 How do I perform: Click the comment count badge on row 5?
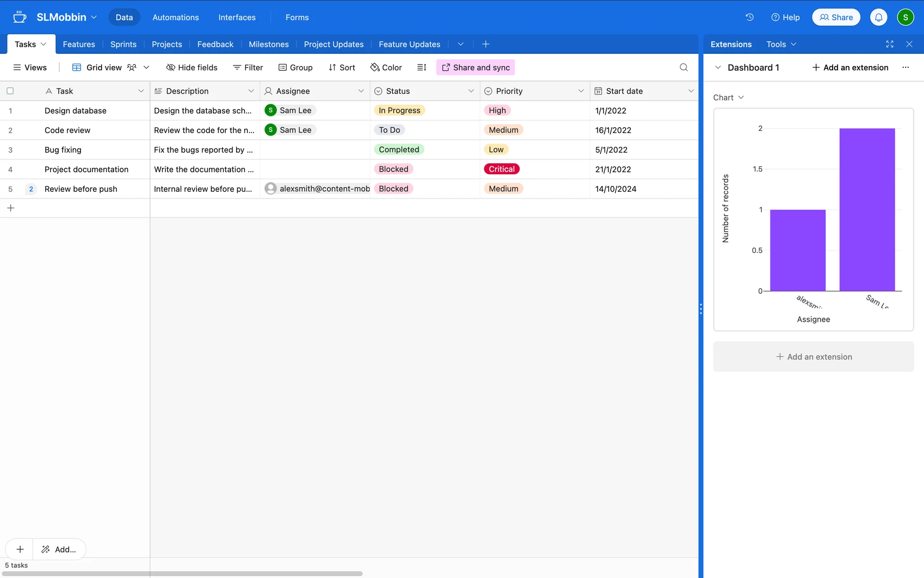pos(31,189)
